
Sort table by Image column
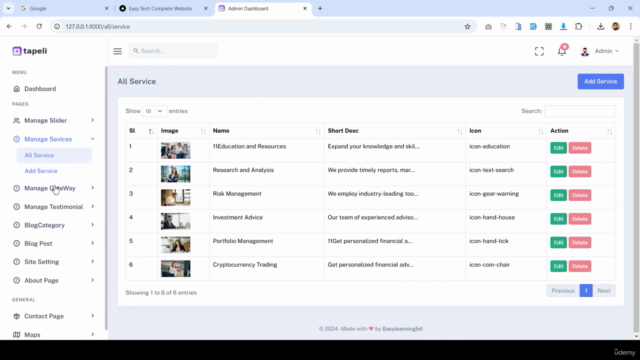(183, 131)
